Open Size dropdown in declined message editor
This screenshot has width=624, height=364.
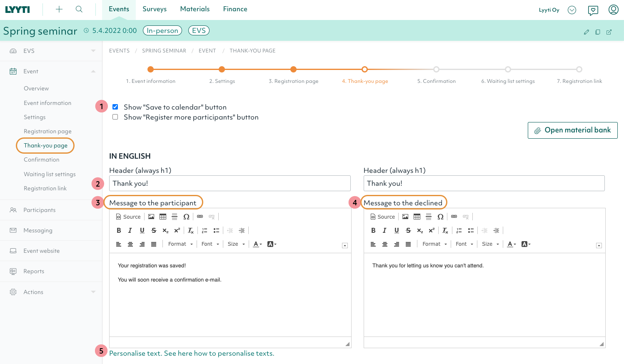pyautogui.click(x=490, y=244)
